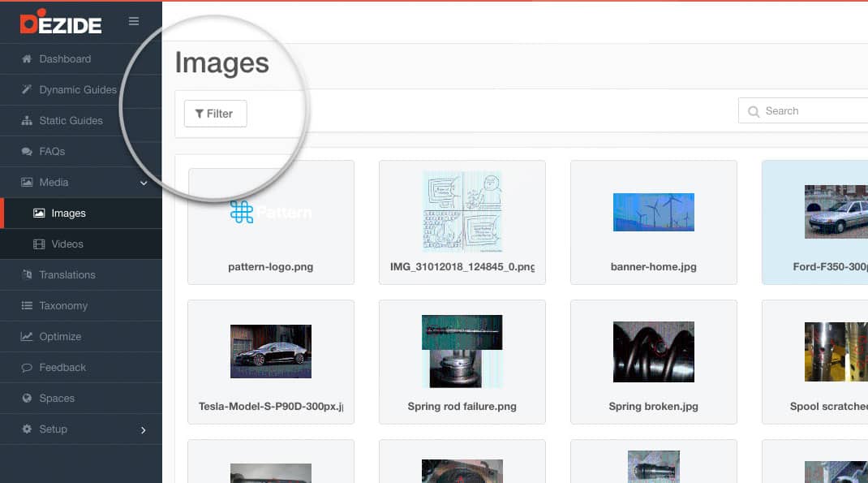Click the Images sub-item picture icon
This screenshot has height=483, width=868.
39,213
